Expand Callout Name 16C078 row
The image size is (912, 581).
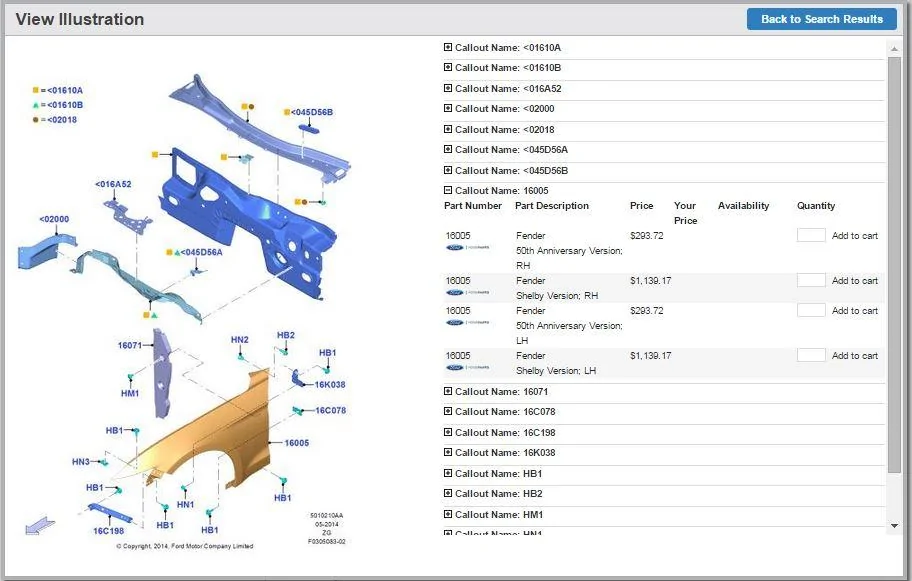coord(448,411)
